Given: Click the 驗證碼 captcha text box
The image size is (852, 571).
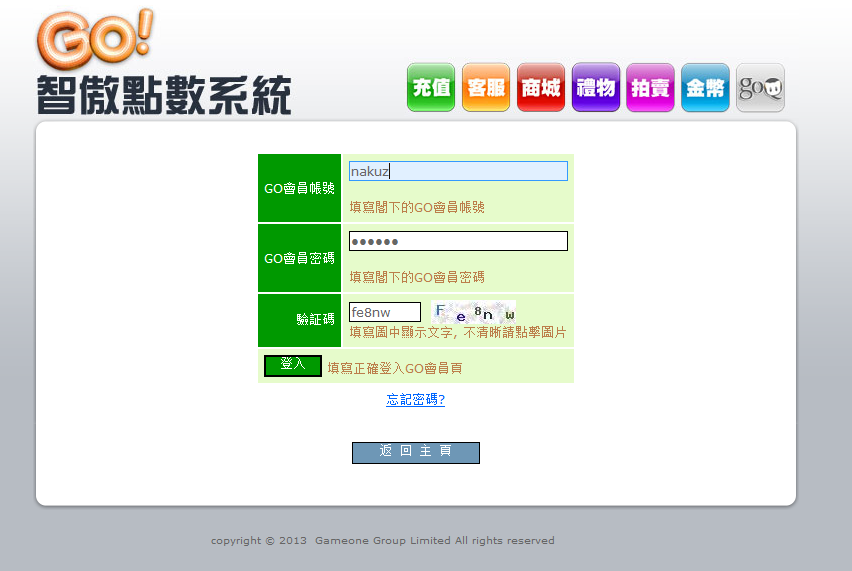Looking at the screenshot, I should pos(384,312).
